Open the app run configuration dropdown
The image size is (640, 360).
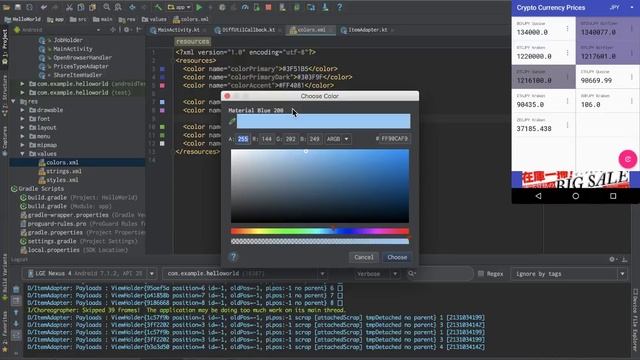point(179,7)
